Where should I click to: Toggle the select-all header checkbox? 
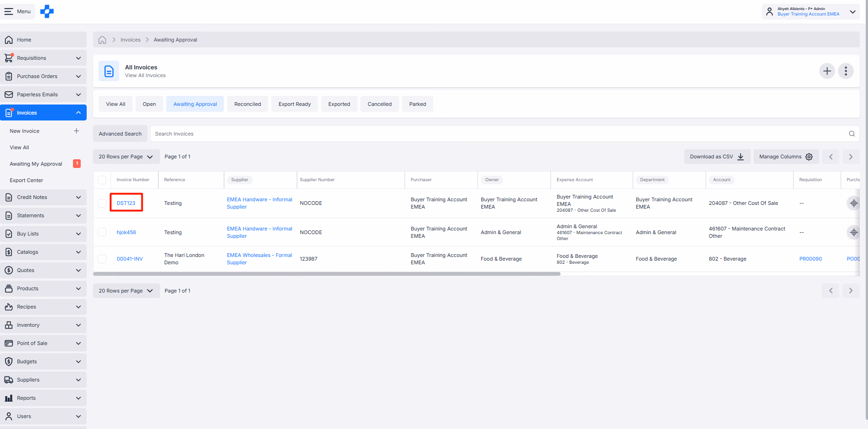click(x=102, y=180)
